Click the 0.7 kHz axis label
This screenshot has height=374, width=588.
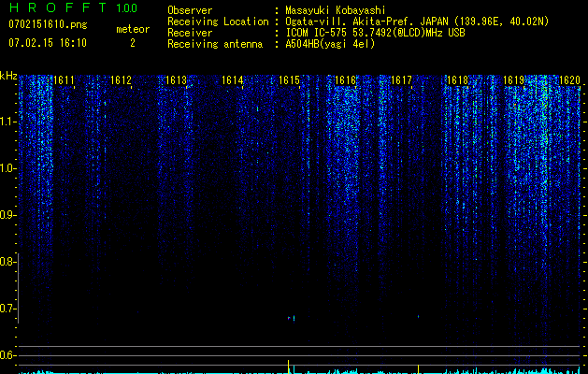pos(7,309)
